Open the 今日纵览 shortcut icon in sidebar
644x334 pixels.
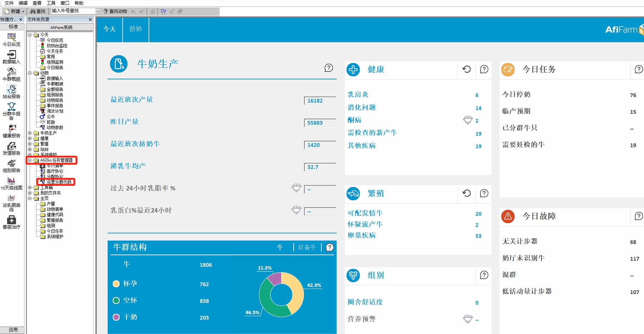click(x=11, y=37)
